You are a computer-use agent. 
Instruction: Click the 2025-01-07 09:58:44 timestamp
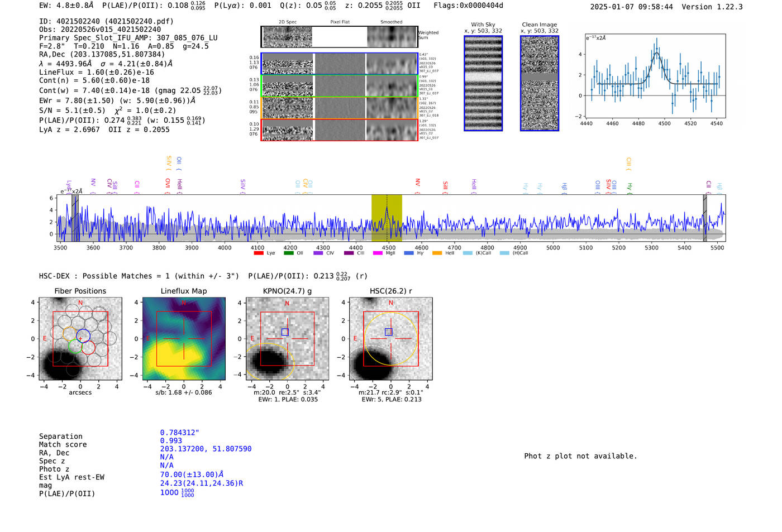point(632,7)
